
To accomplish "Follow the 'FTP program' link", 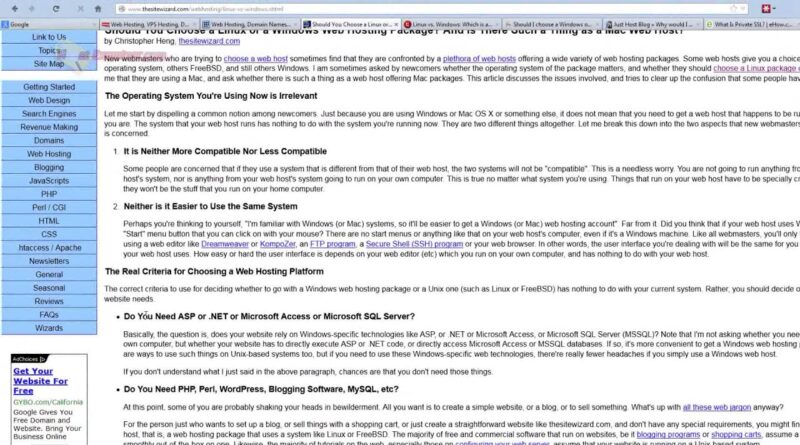I will (333, 244).
